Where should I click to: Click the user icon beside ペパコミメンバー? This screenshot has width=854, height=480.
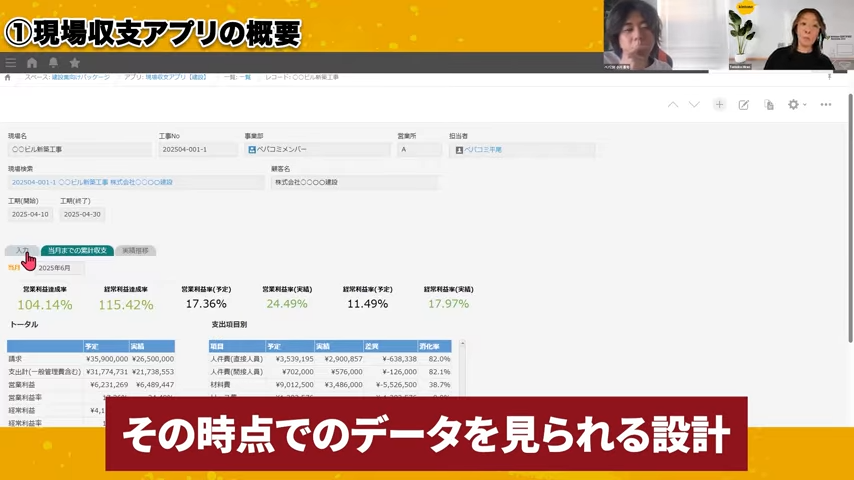[x=252, y=149]
